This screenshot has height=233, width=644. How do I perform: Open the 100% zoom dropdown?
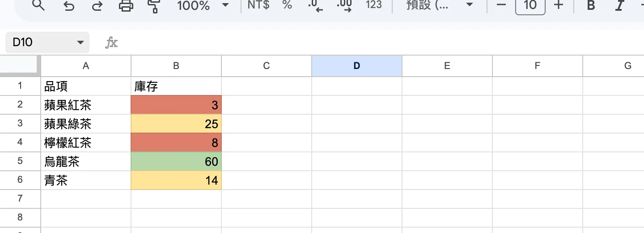pyautogui.click(x=203, y=5)
